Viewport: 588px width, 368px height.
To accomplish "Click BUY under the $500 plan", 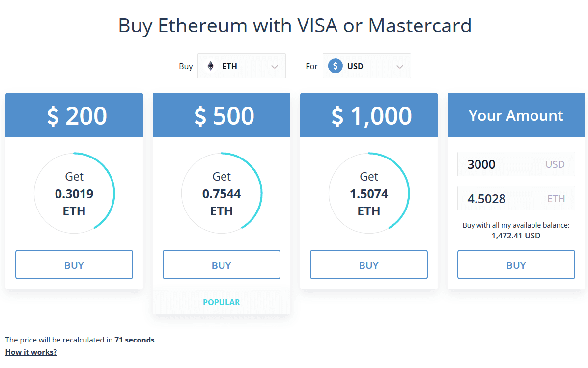I will (222, 264).
